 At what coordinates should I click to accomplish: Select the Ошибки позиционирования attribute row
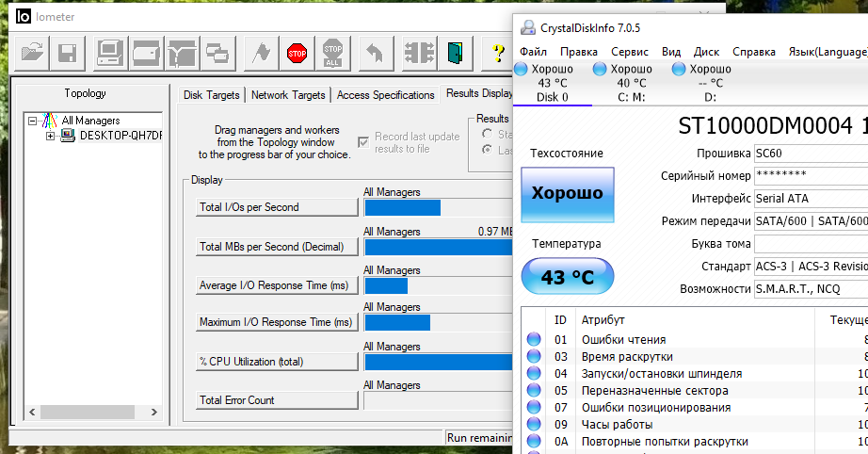tap(695, 408)
